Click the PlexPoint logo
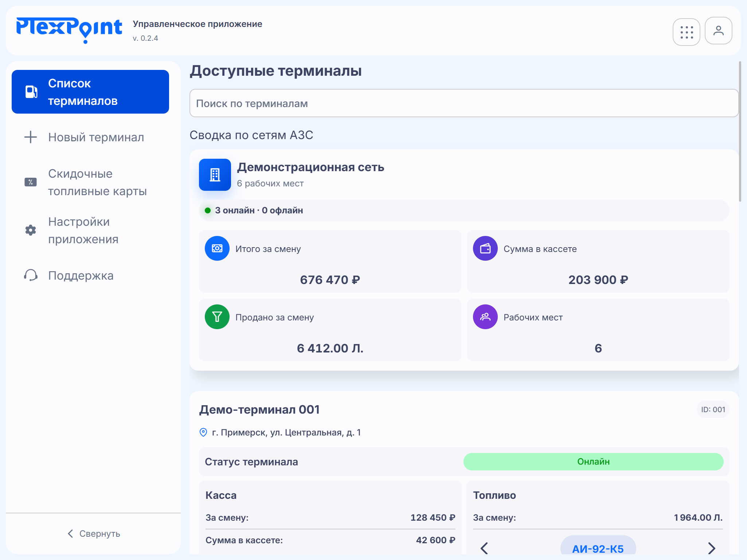The width and height of the screenshot is (747, 560). tap(69, 30)
